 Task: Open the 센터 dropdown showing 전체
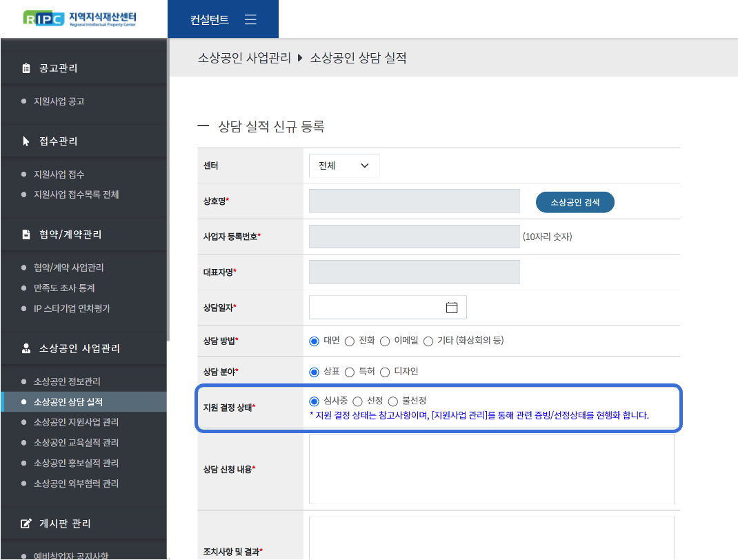click(344, 166)
